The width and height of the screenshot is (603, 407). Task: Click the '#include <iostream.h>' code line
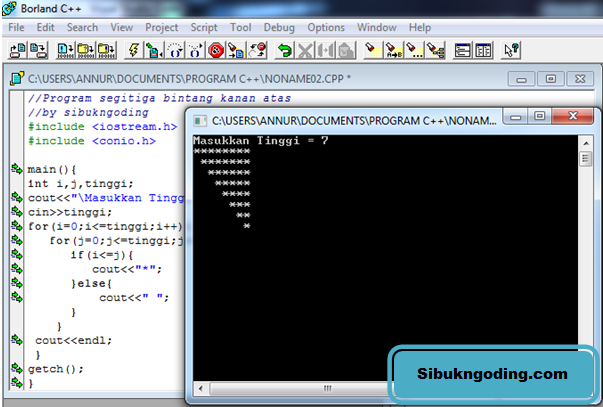(x=102, y=127)
